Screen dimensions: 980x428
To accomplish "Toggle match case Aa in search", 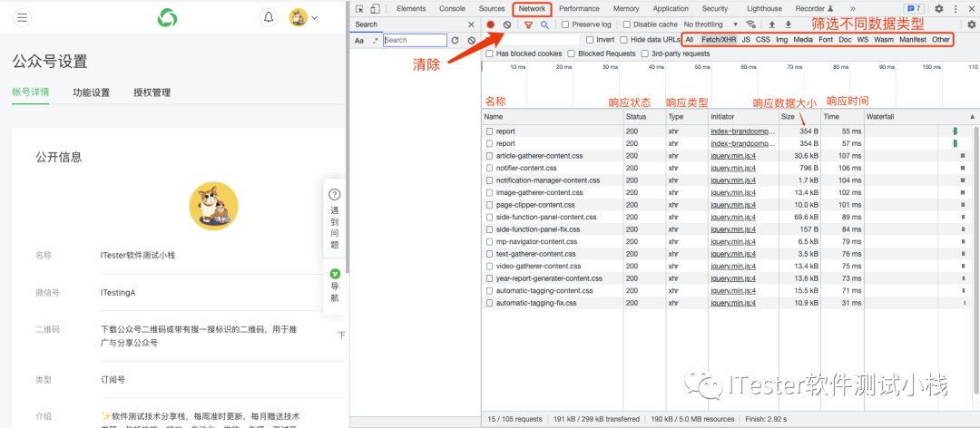I will (x=359, y=41).
